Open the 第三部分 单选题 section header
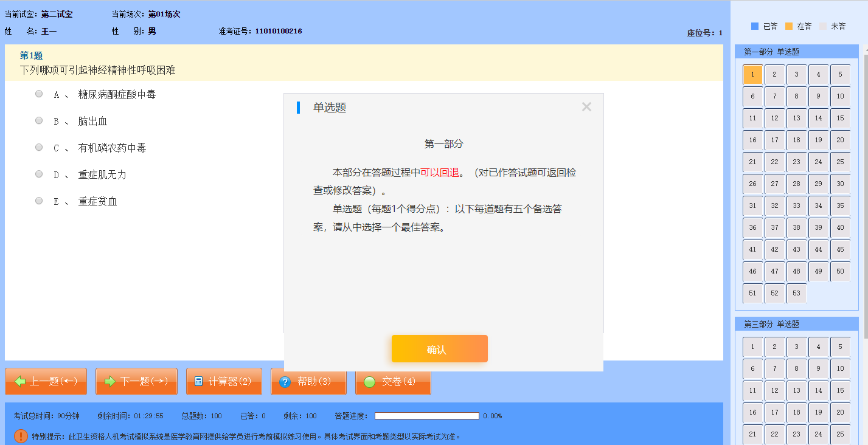868x445 pixels. (x=771, y=325)
